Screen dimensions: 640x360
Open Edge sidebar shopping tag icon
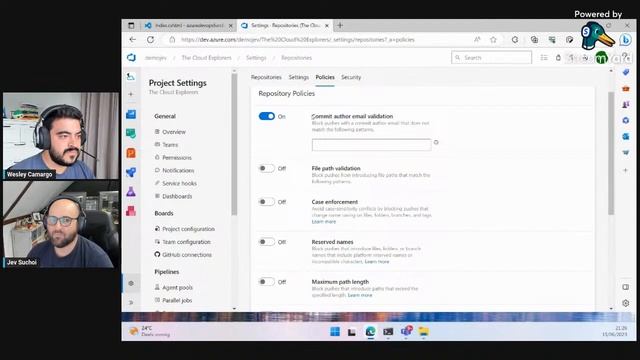click(x=625, y=72)
